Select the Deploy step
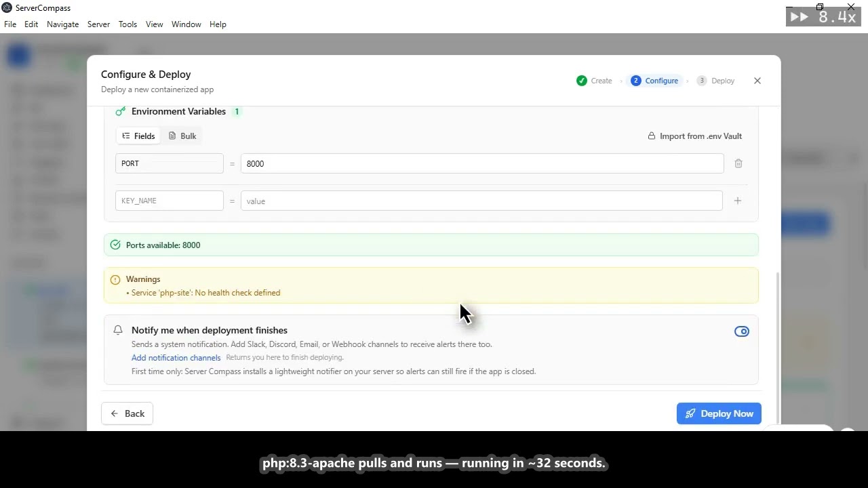 [x=716, y=81]
